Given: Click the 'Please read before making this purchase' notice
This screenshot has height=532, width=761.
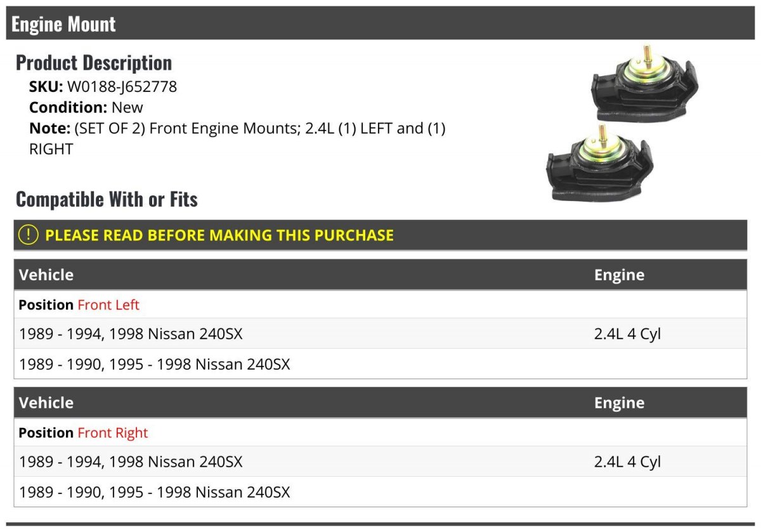Looking at the screenshot, I should coord(219,235).
